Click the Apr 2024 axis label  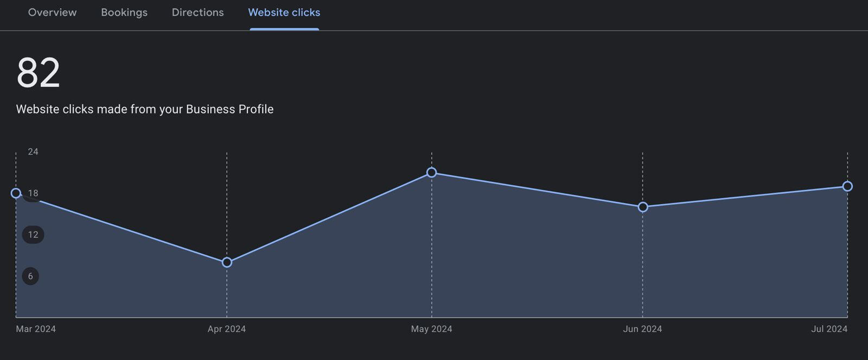tap(227, 329)
